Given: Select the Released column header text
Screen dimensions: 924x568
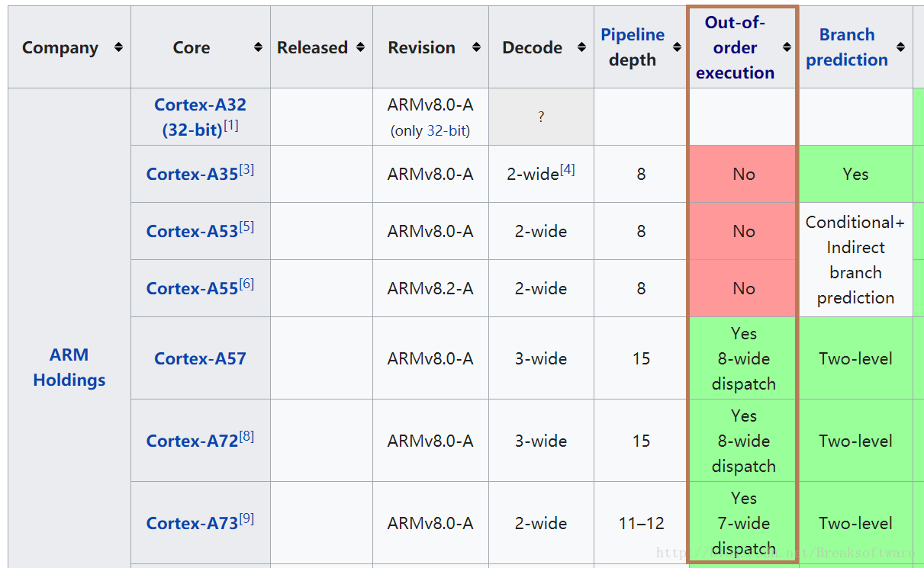Looking at the screenshot, I should point(312,47).
